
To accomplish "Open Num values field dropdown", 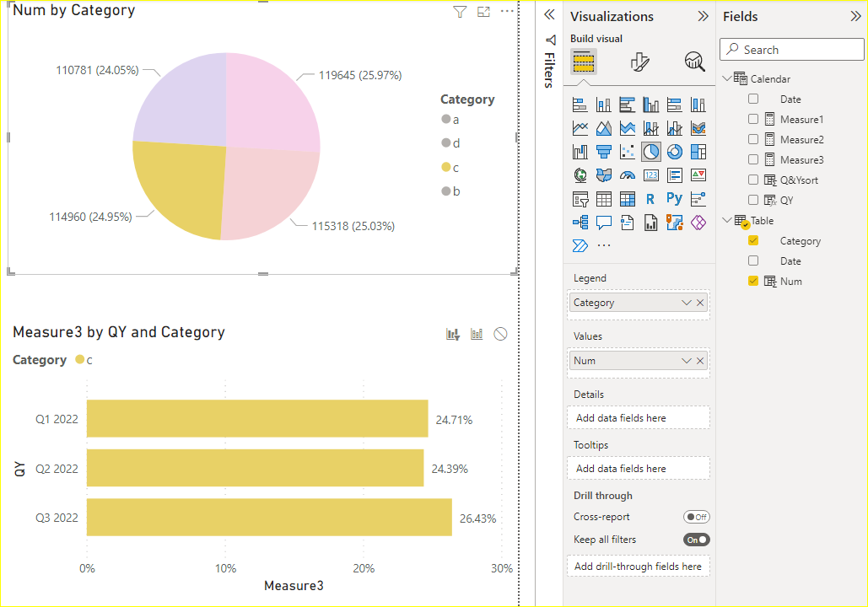I will pos(687,361).
